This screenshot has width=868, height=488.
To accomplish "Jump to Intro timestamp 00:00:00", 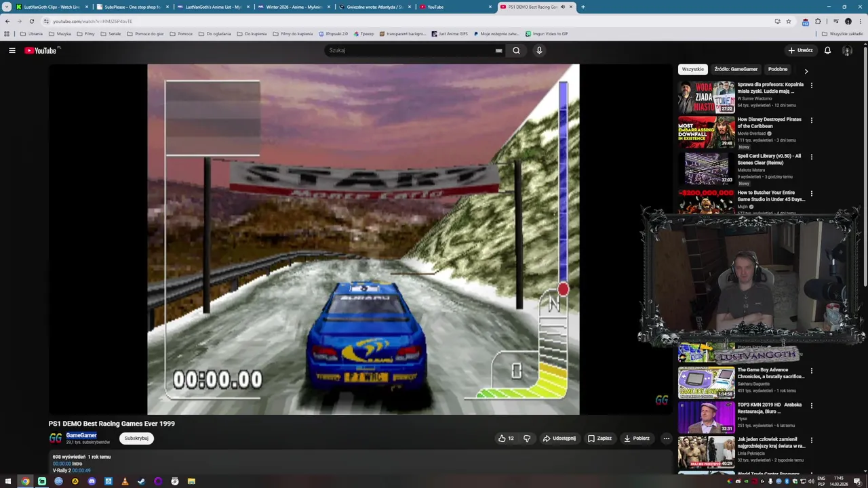I will [62, 464].
